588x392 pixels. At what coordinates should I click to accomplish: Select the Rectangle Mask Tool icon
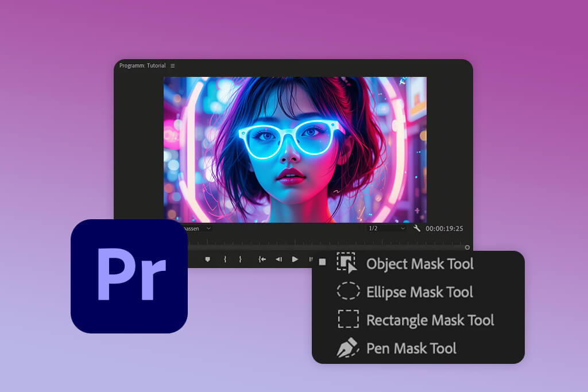click(349, 319)
